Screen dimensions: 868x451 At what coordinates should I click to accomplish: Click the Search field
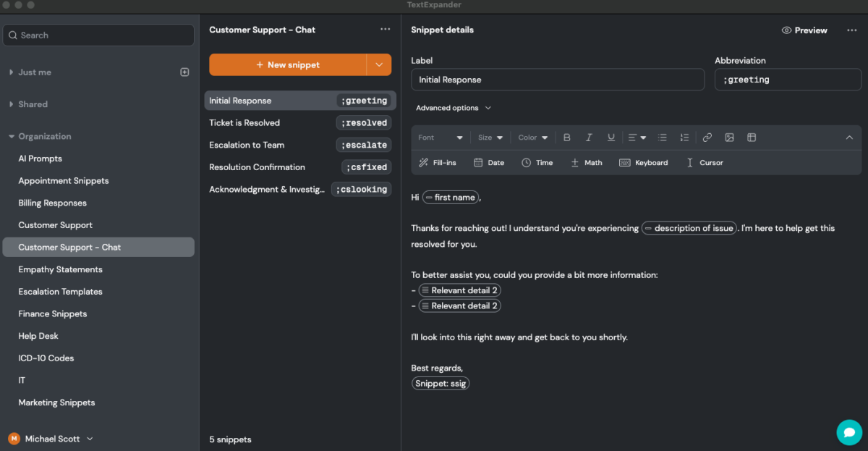98,35
